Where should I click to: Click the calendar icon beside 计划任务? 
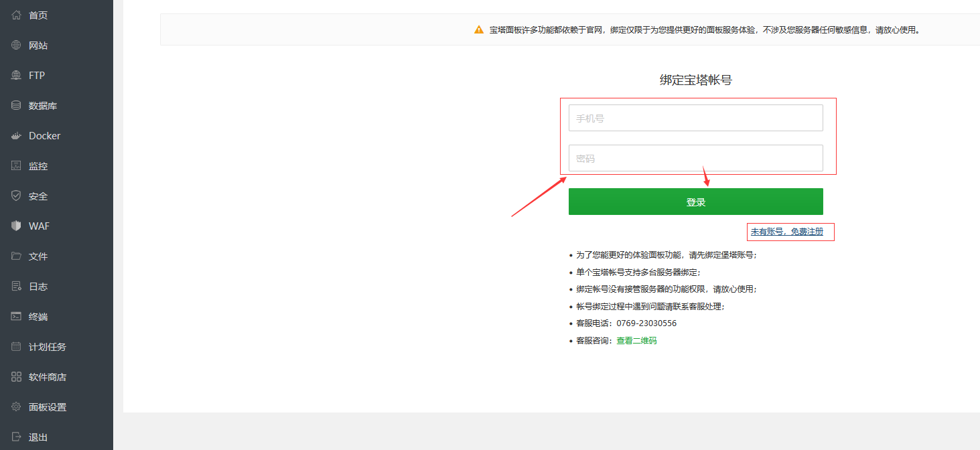click(17, 346)
